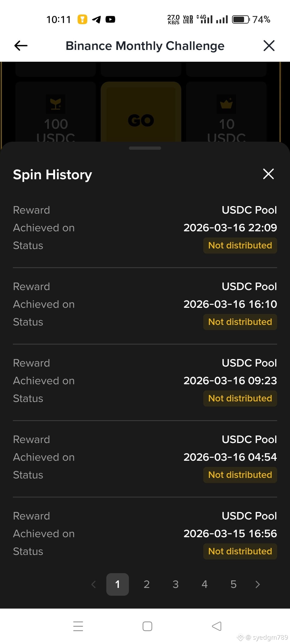Tap Android home square icon
The image size is (290, 644).
tap(147, 626)
